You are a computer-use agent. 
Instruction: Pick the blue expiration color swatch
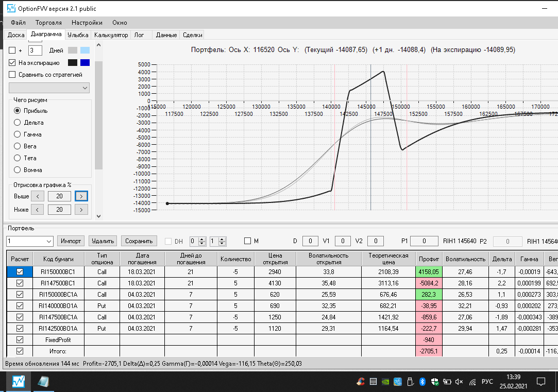[85, 63]
